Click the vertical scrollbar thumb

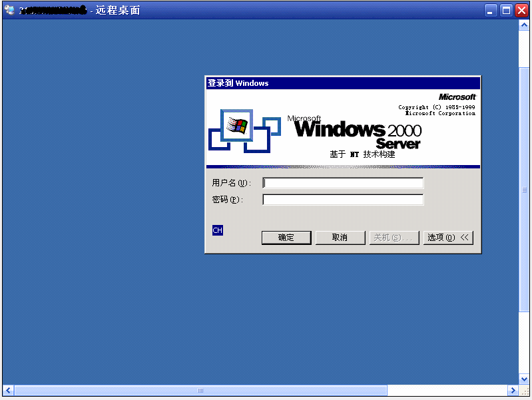click(x=524, y=190)
